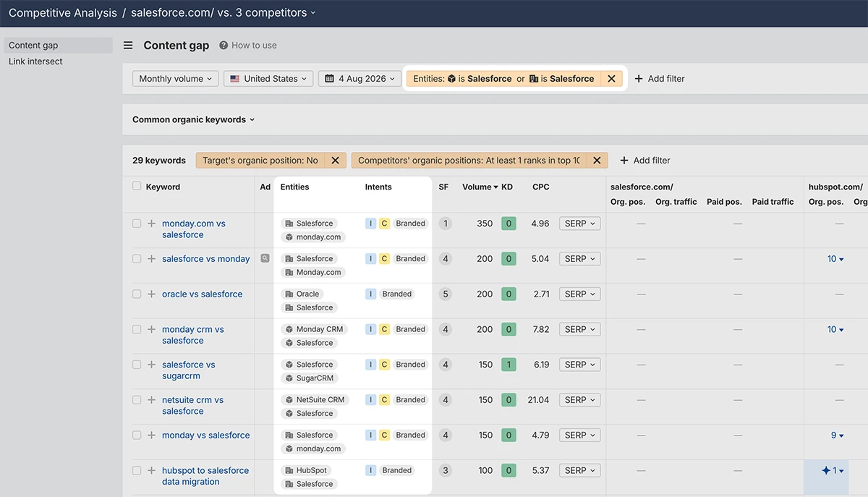Select Content gap in the sidebar
Screen dimensions: 868x497
(x=57, y=45)
